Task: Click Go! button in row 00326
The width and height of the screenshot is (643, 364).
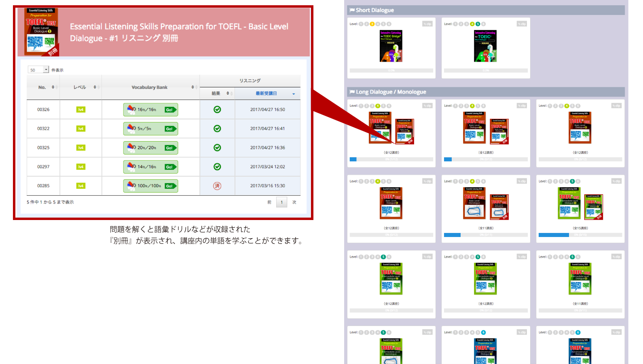Action: coord(171,110)
